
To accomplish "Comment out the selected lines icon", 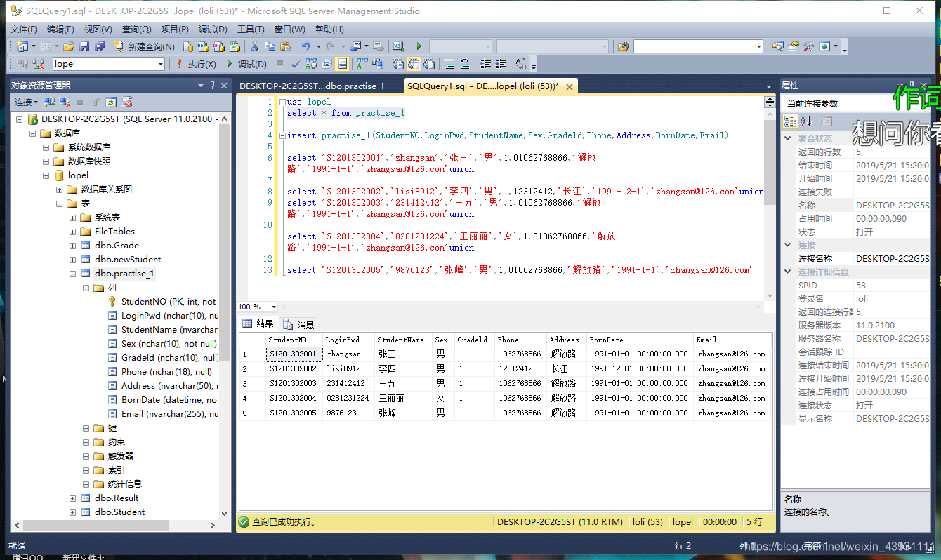I will point(449,64).
